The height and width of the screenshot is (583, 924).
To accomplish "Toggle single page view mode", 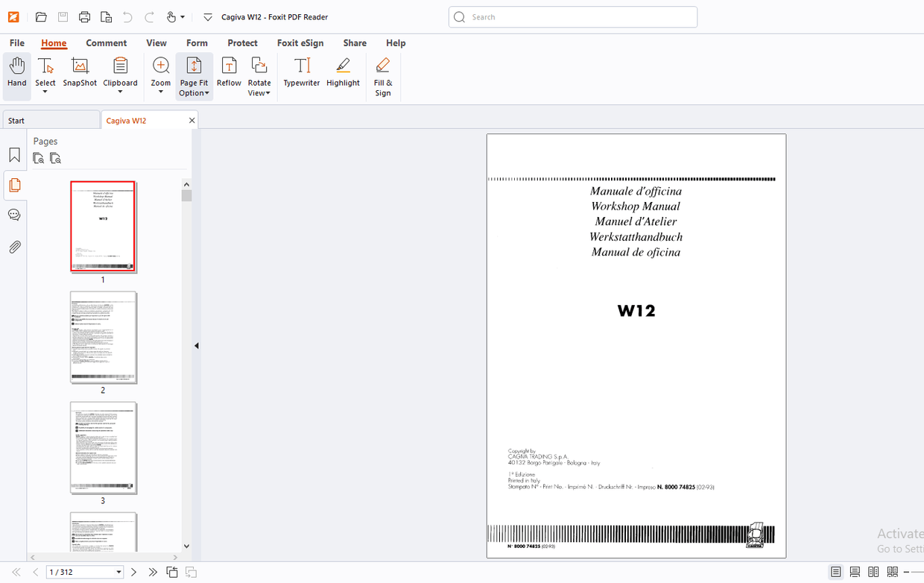I will (835, 571).
